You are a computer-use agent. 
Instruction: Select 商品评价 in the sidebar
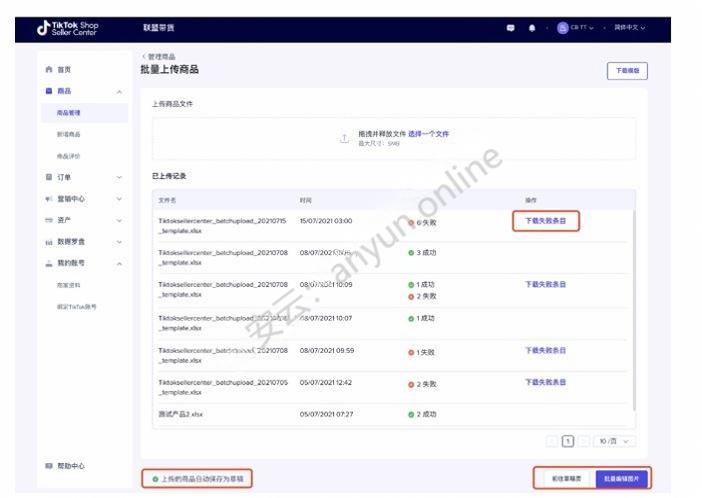(x=68, y=156)
